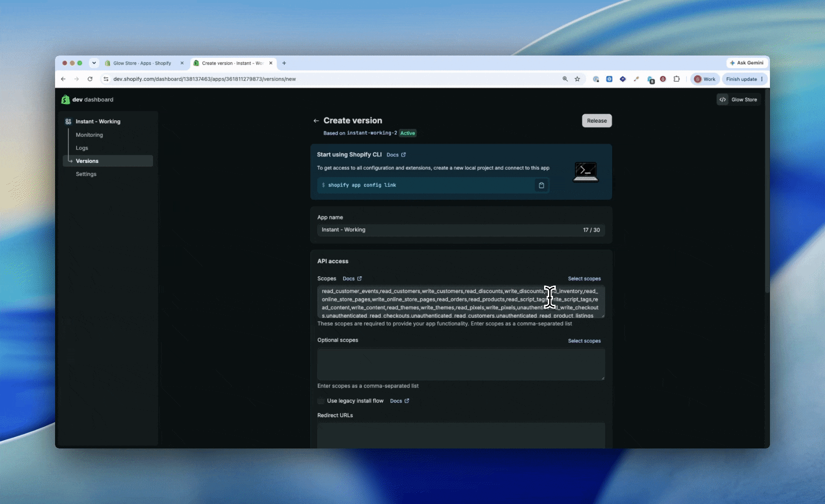825x504 pixels.
Task: Click in the Scopes text area
Action: (x=461, y=302)
